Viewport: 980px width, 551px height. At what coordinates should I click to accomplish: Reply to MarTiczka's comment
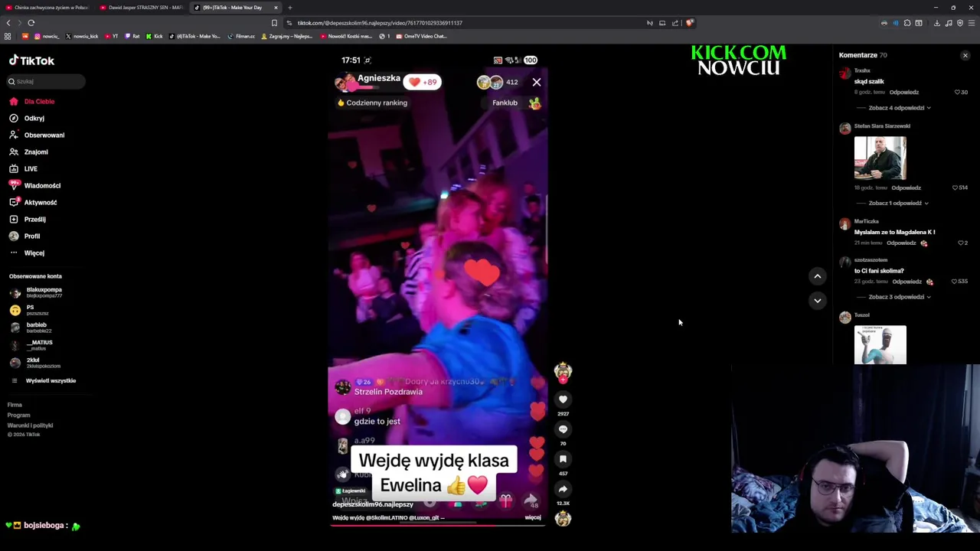pos(901,243)
